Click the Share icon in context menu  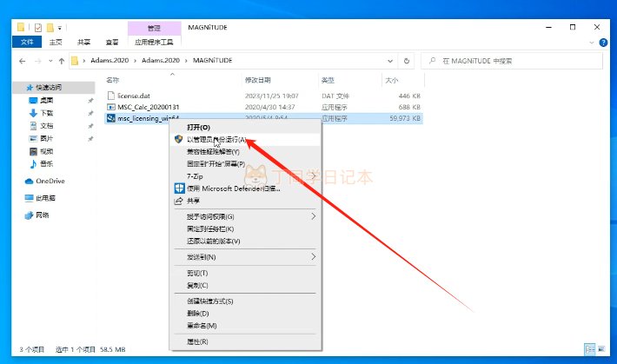(179, 201)
